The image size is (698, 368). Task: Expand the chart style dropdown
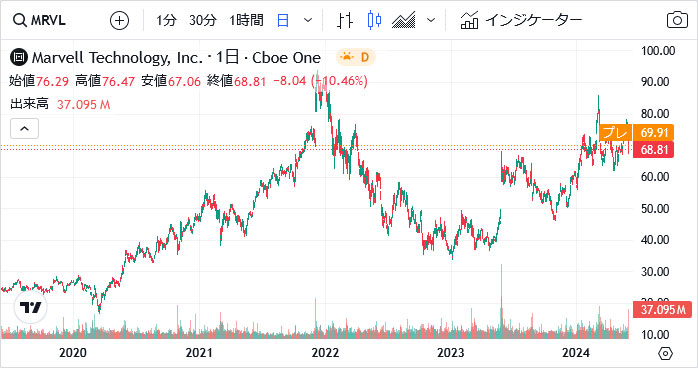click(430, 20)
